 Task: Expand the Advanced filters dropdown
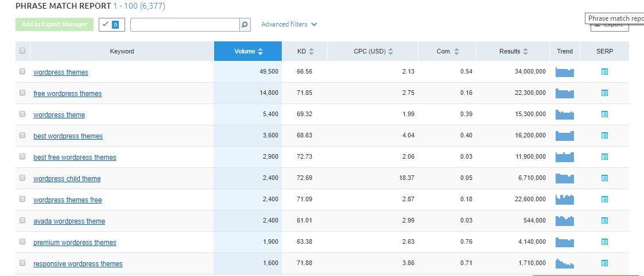tap(289, 24)
